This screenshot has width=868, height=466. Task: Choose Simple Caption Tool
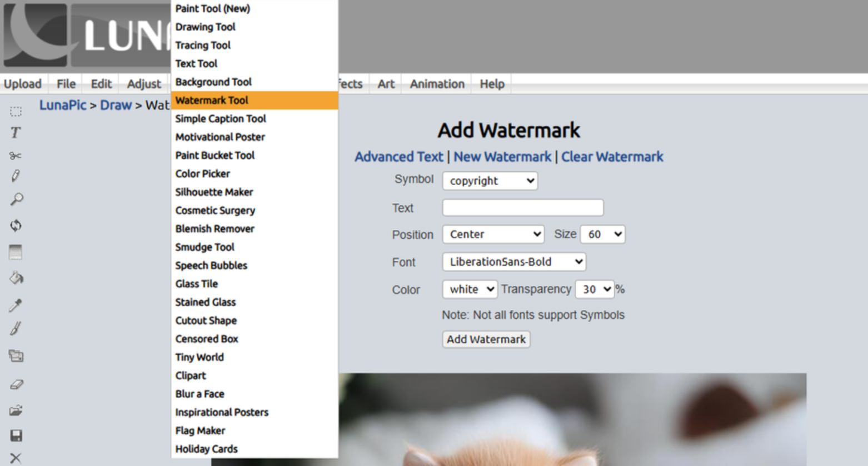[x=255, y=119]
